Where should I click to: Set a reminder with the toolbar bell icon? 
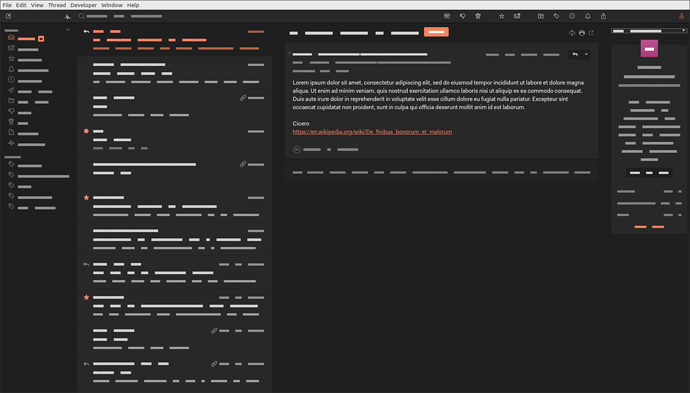[587, 16]
